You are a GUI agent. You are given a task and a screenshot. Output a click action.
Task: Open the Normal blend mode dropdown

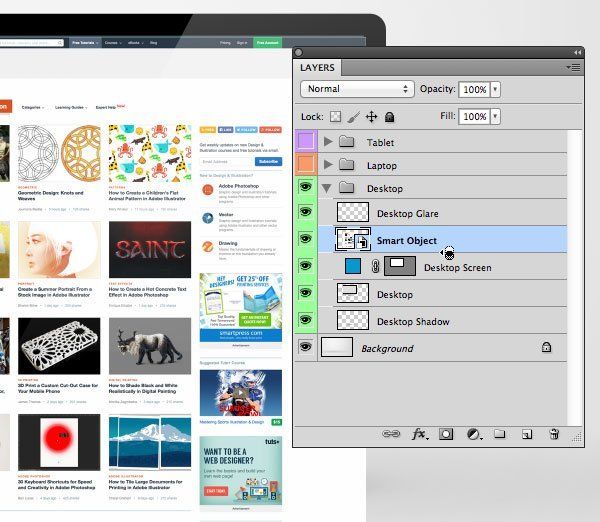[357, 89]
